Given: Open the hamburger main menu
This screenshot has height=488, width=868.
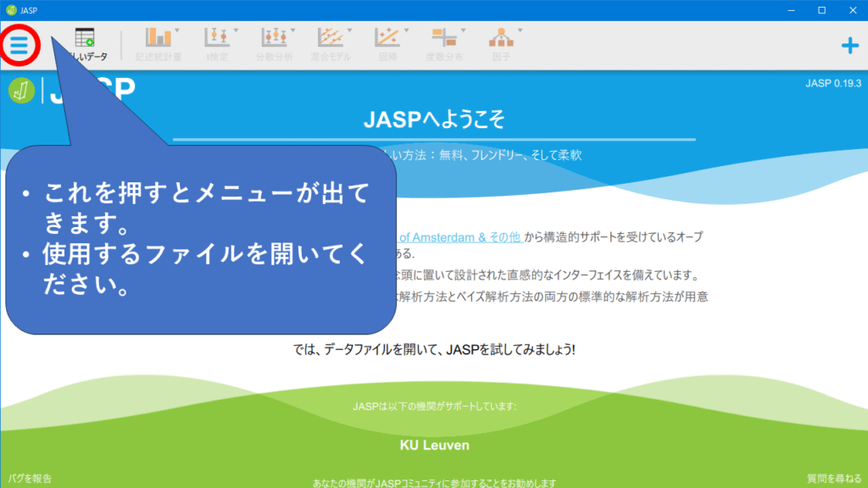Looking at the screenshot, I should 19,46.
